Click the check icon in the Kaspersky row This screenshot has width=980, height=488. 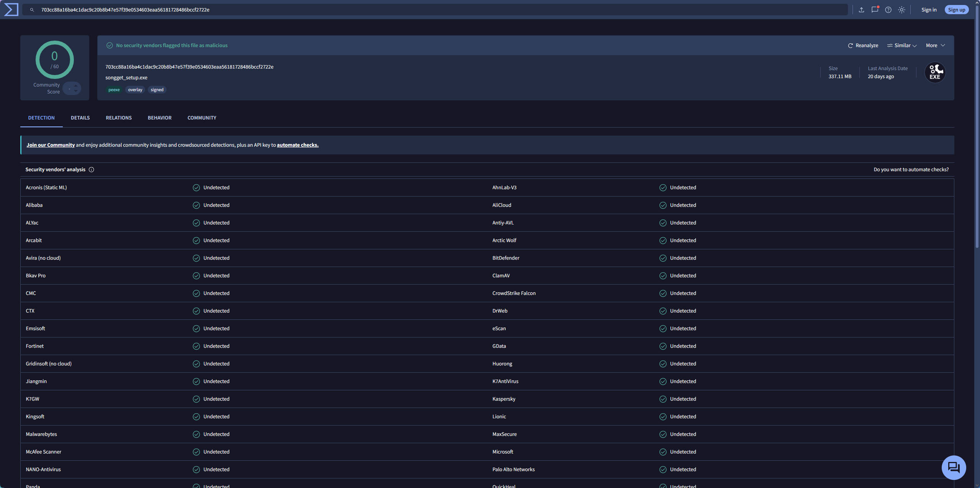pyautogui.click(x=663, y=399)
